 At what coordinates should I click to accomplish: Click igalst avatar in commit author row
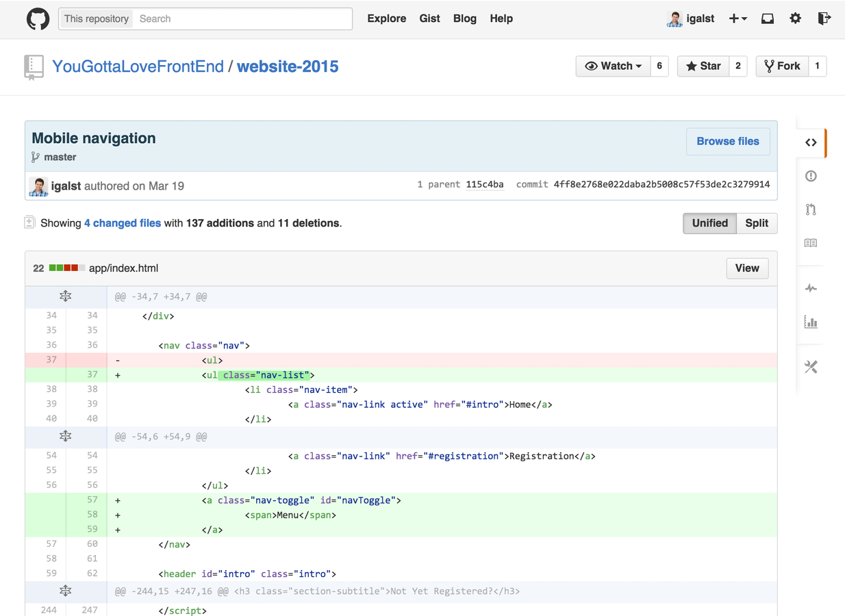(38, 186)
